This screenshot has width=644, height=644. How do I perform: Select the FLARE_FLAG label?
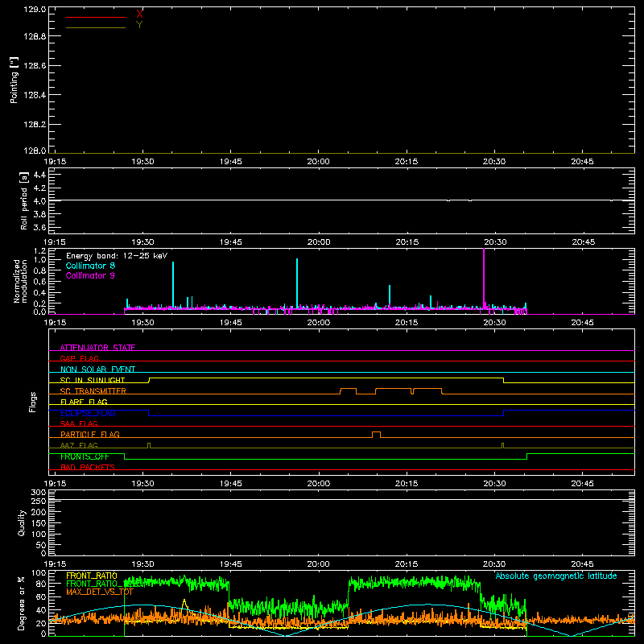pyautogui.click(x=84, y=402)
